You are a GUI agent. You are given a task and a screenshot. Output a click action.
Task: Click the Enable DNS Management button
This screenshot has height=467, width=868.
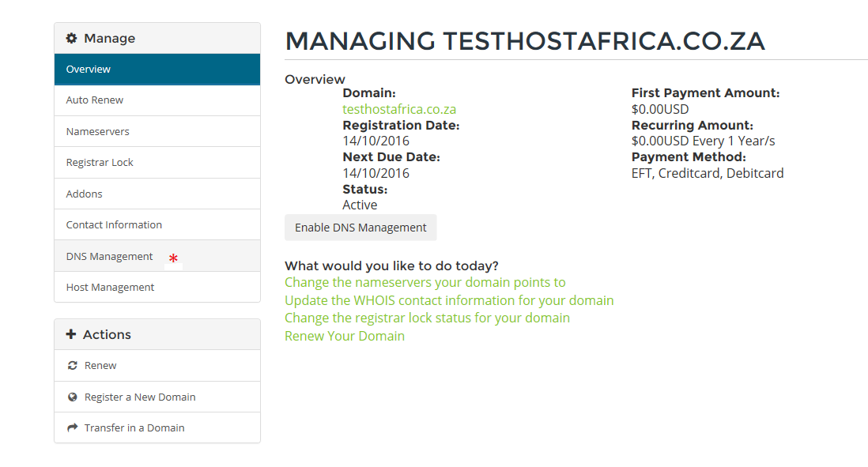tap(360, 228)
